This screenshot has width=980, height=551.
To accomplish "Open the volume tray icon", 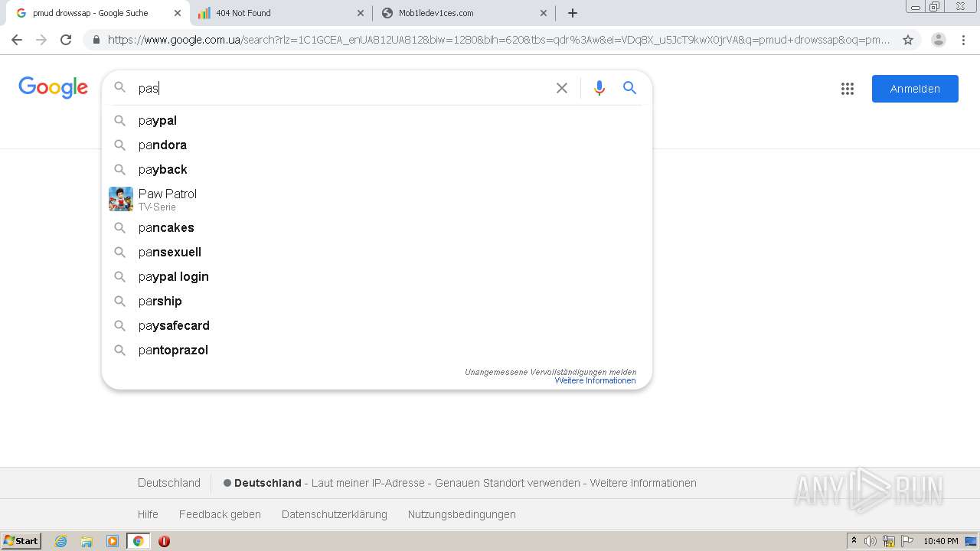I will pyautogui.click(x=871, y=541).
